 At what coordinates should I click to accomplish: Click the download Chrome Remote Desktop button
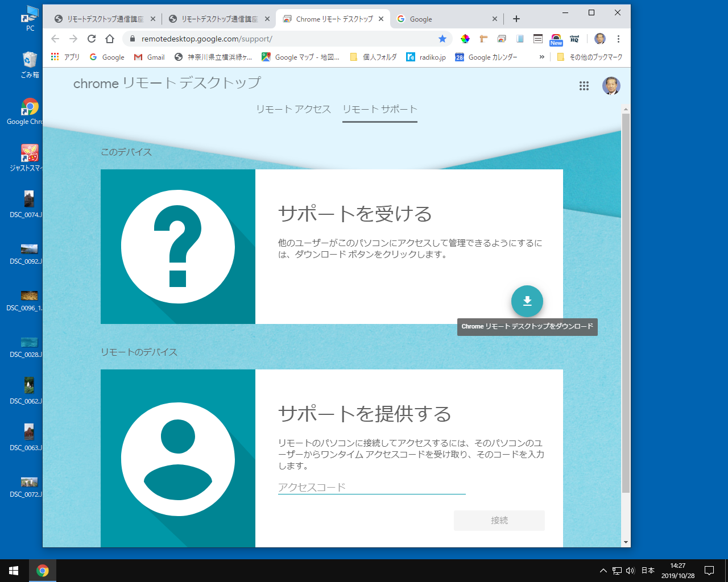(x=527, y=301)
